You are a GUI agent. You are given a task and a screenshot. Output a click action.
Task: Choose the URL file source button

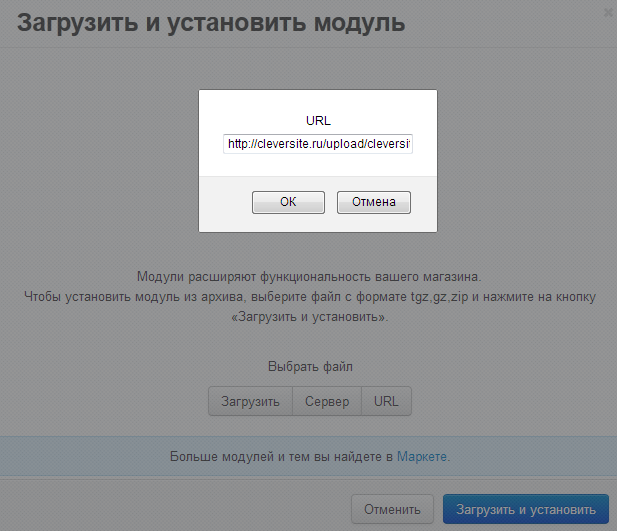click(x=386, y=401)
